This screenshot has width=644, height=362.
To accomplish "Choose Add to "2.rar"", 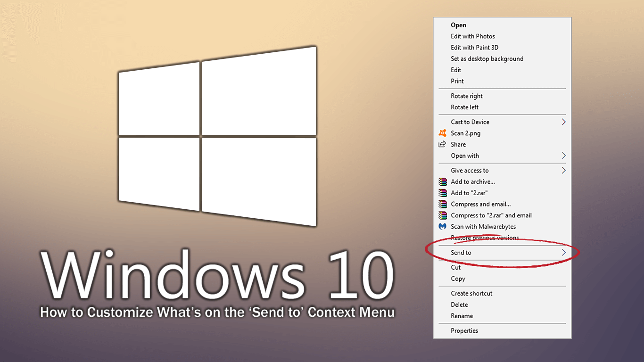I will coord(469,193).
